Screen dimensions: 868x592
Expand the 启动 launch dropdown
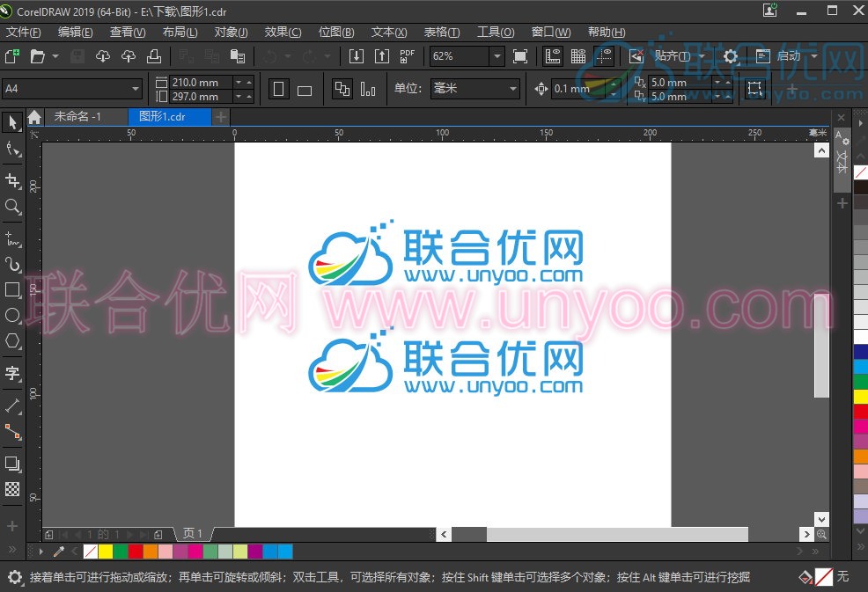813,56
